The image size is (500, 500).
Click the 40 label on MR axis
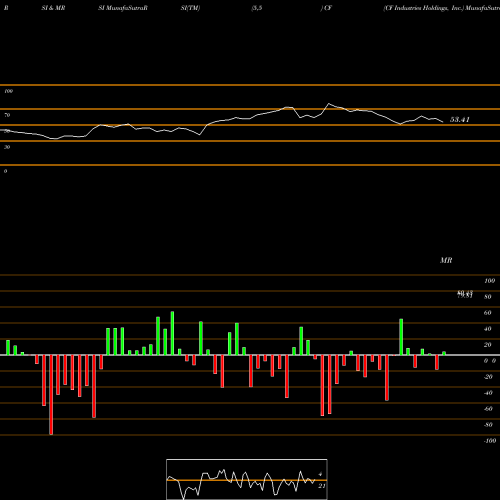(x=488, y=329)
